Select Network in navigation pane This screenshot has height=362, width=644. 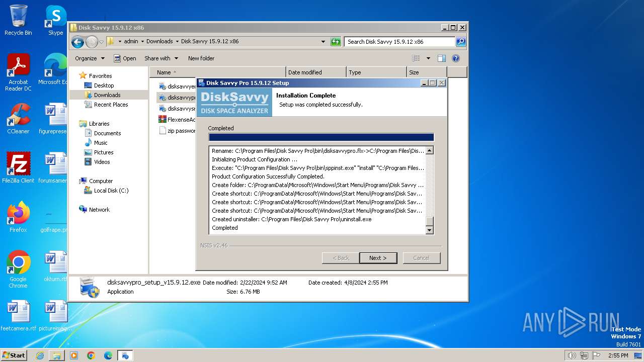click(99, 210)
